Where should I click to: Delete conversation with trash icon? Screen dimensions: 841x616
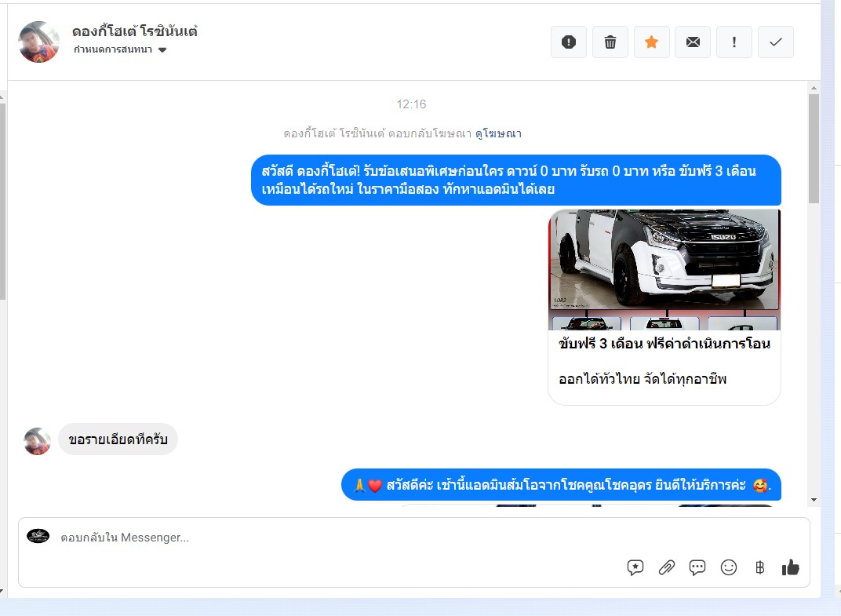coord(610,42)
